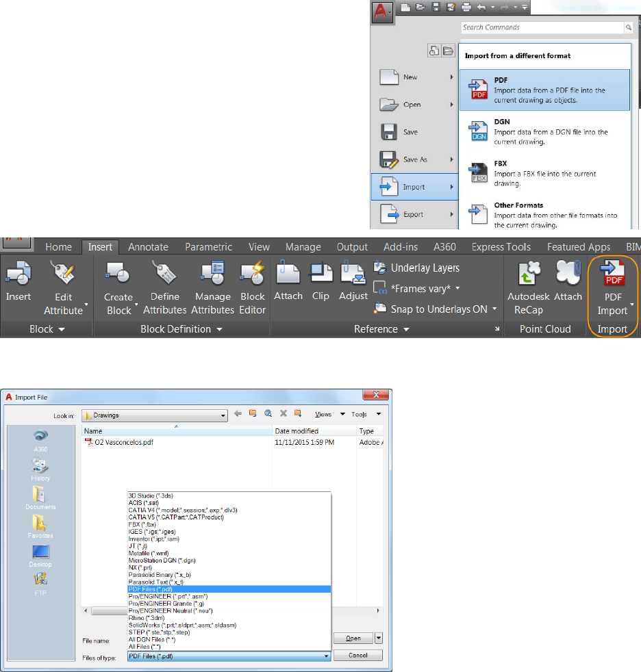Choose DGN import option
This screenshot has width=641, height=672.
(544, 131)
